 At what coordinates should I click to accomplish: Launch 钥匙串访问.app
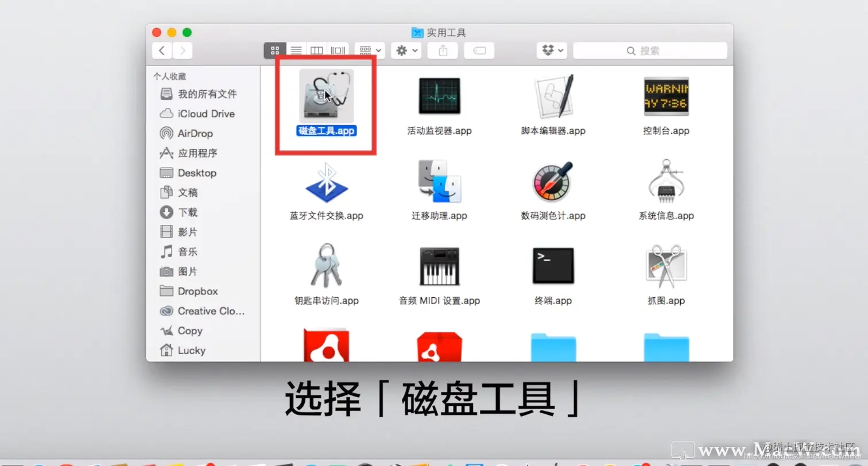(x=325, y=265)
